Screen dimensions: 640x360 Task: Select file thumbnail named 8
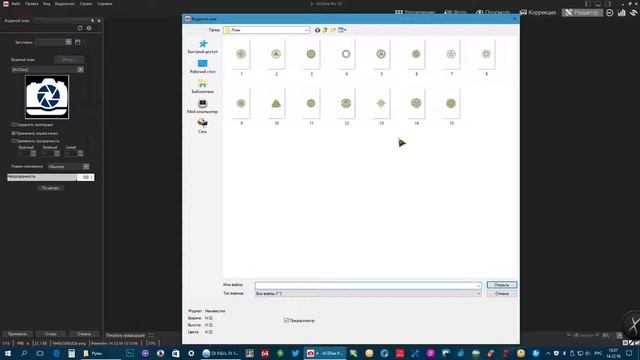click(x=486, y=58)
